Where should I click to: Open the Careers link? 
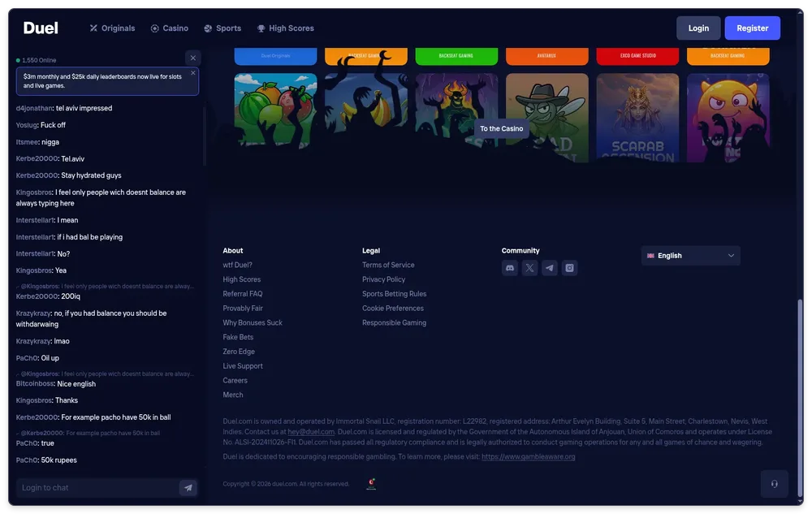point(235,381)
